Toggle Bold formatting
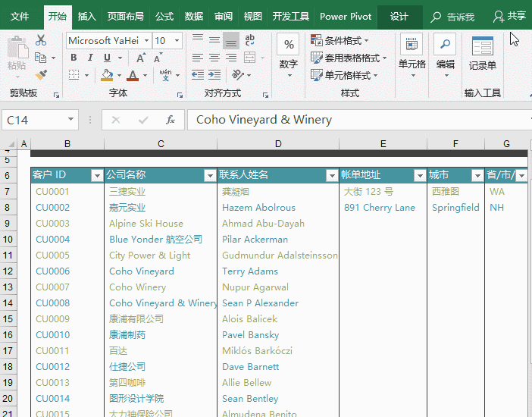This screenshot has width=532, height=417. (74, 58)
